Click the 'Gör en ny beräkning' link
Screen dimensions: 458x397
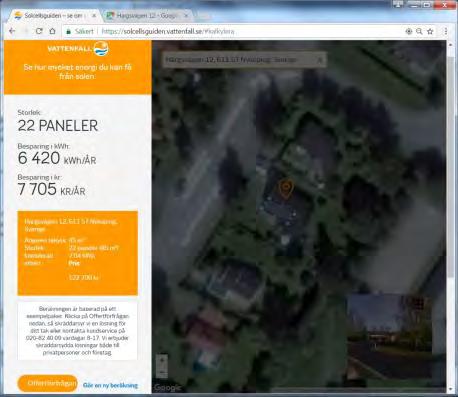point(110,385)
